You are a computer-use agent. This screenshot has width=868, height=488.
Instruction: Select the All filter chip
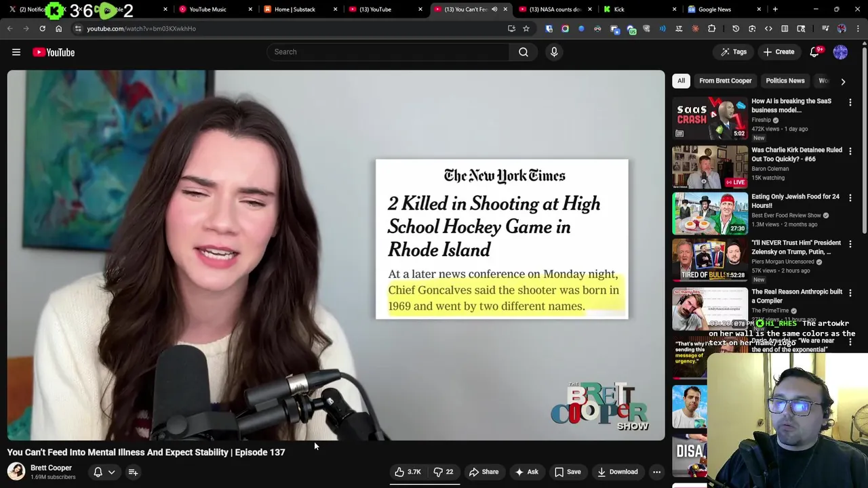coord(681,81)
